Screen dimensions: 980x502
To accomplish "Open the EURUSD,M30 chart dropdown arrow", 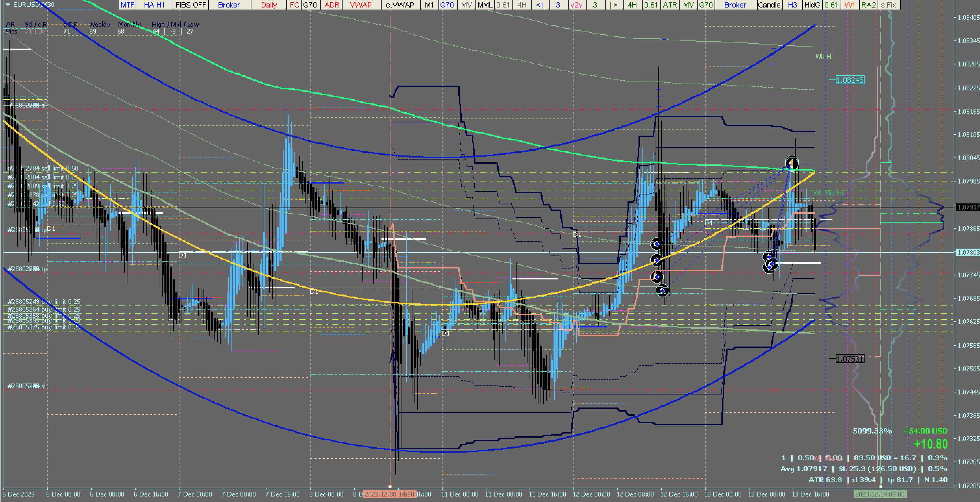I will pos(7,4).
